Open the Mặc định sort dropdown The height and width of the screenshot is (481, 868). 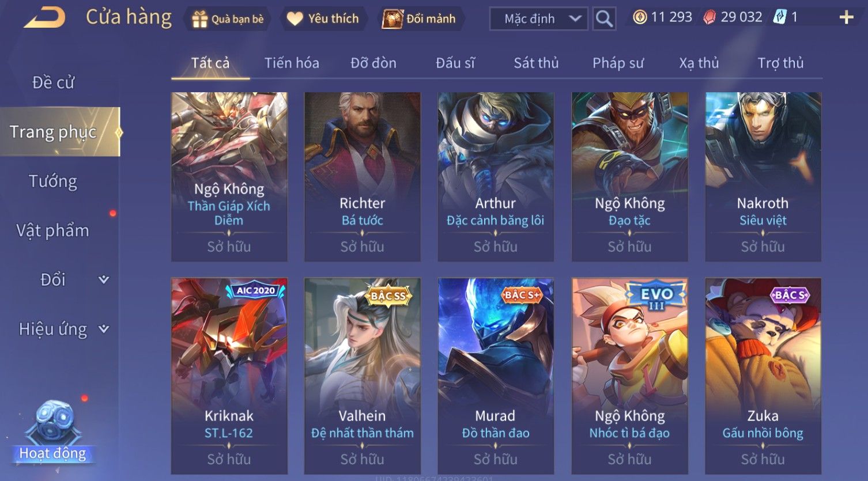point(538,19)
